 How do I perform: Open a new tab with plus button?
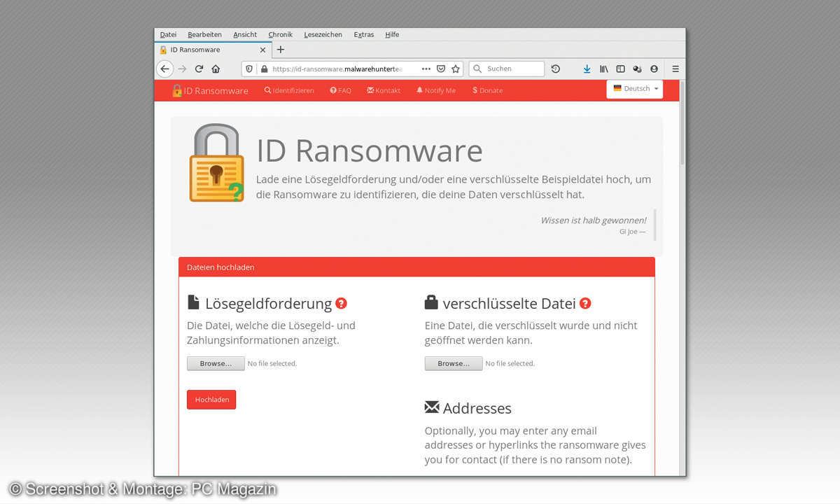tap(281, 50)
